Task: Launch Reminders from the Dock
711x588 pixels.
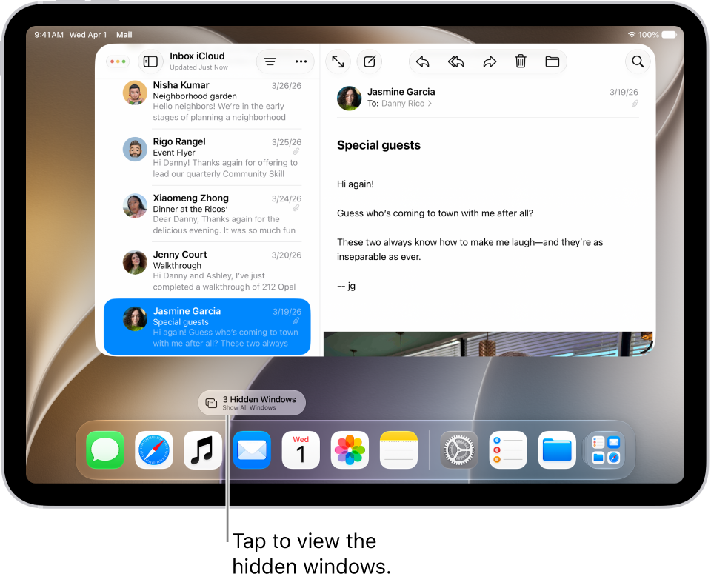Action: [x=508, y=450]
